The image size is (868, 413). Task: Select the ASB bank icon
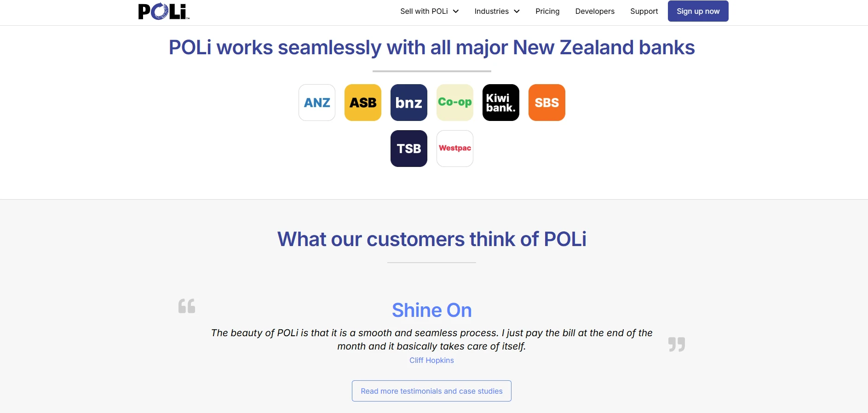[x=363, y=103]
